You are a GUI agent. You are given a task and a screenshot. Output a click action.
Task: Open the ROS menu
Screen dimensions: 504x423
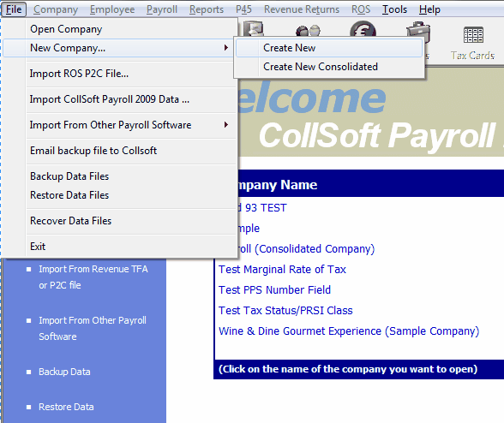pyautogui.click(x=361, y=9)
